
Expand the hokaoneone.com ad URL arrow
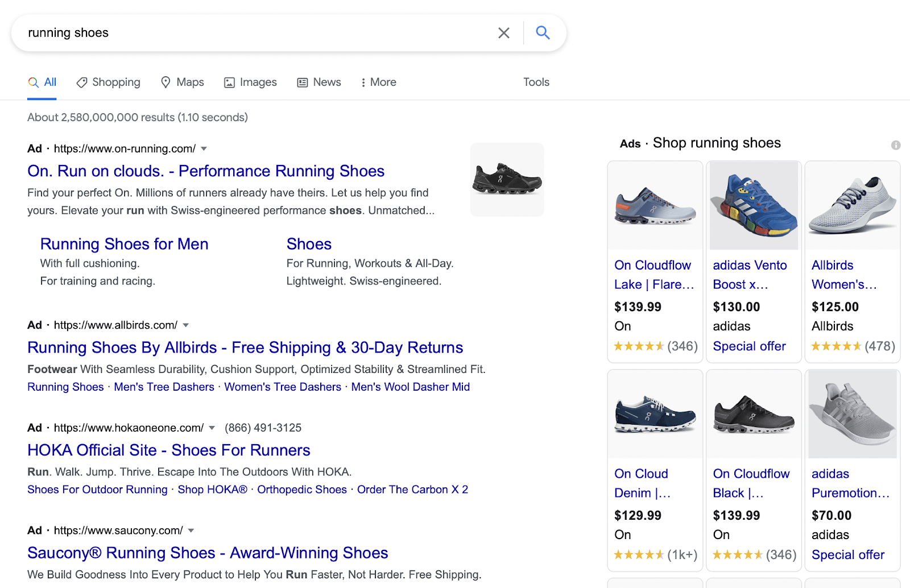coord(212,428)
